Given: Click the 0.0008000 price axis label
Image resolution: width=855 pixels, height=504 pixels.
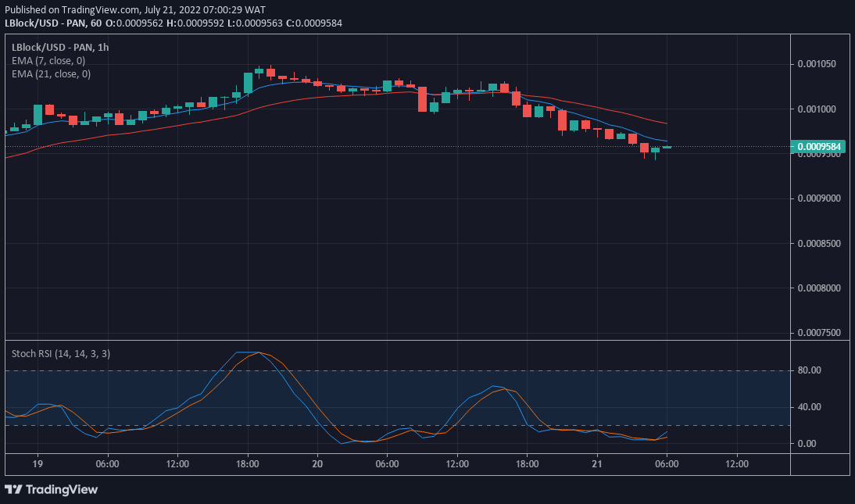Looking at the screenshot, I should (818, 288).
